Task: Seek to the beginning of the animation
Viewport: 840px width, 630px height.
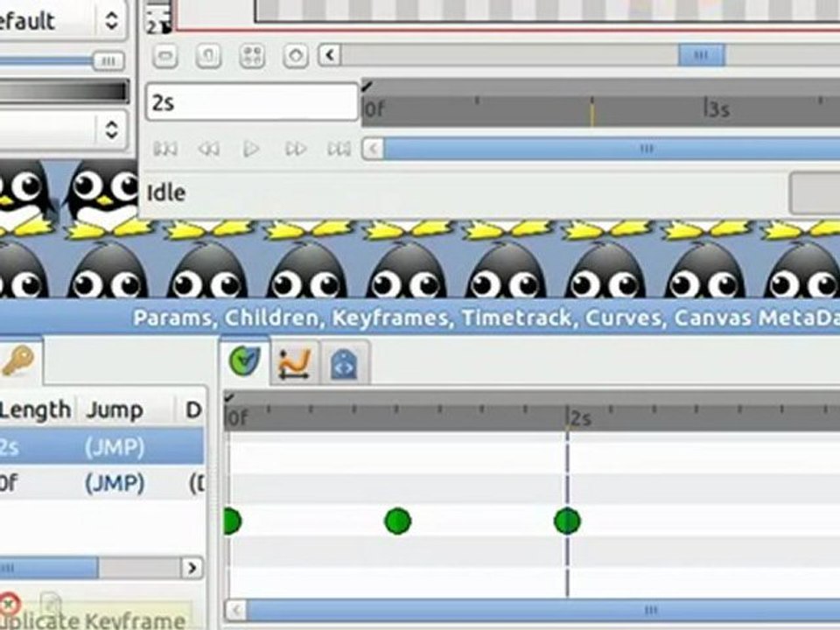Action: (165, 149)
